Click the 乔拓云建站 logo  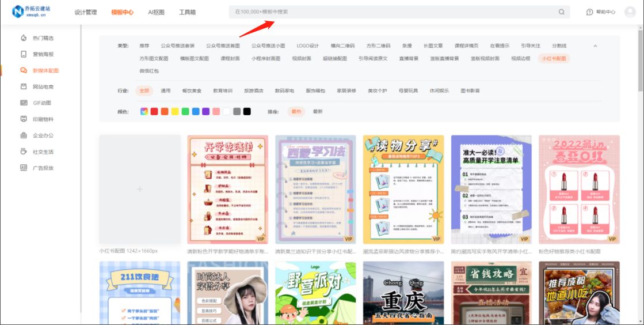click(x=31, y=11)
